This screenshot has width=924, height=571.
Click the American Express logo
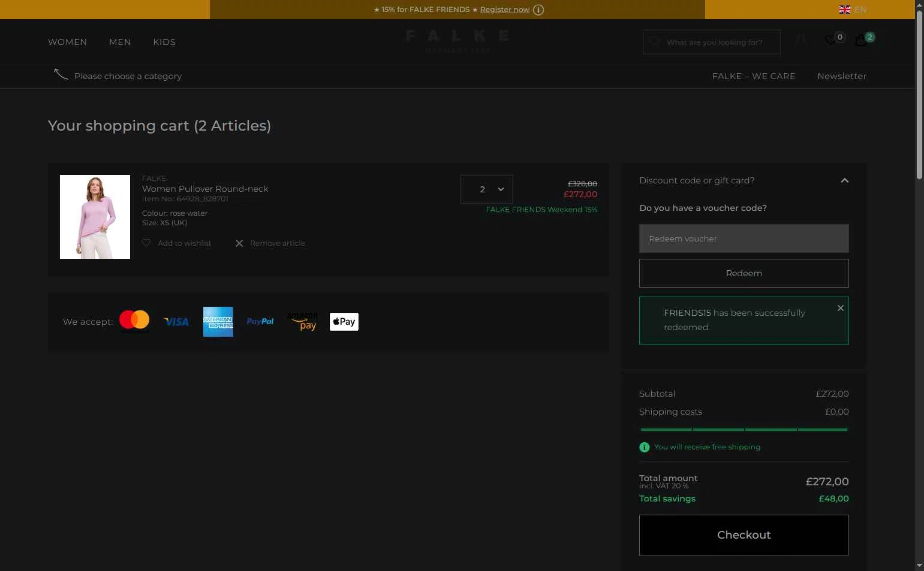tap(218, 322)
